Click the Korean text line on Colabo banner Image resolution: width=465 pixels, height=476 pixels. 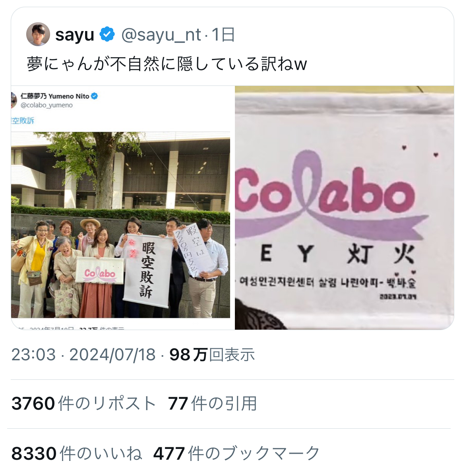(327, 283)
